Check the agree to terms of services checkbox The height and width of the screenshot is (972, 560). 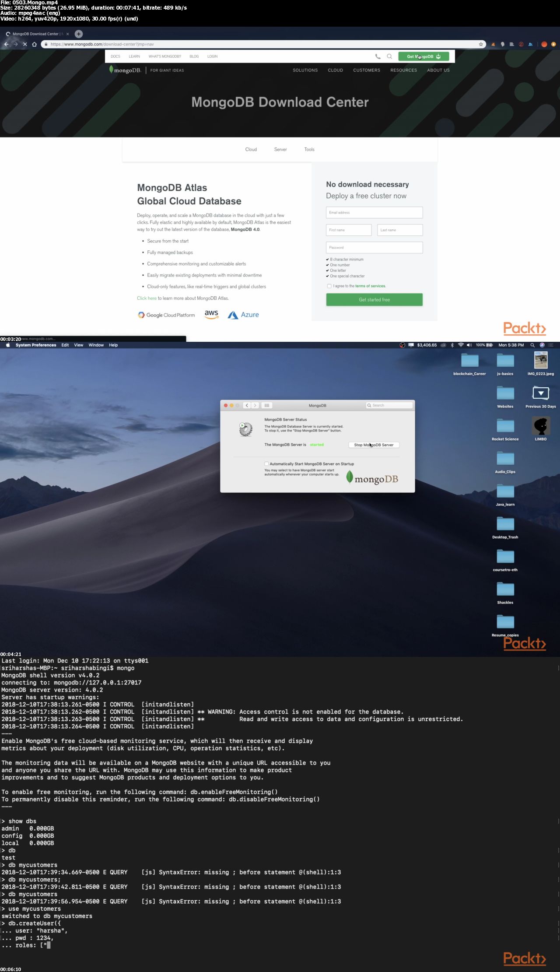tap(329, 286)
